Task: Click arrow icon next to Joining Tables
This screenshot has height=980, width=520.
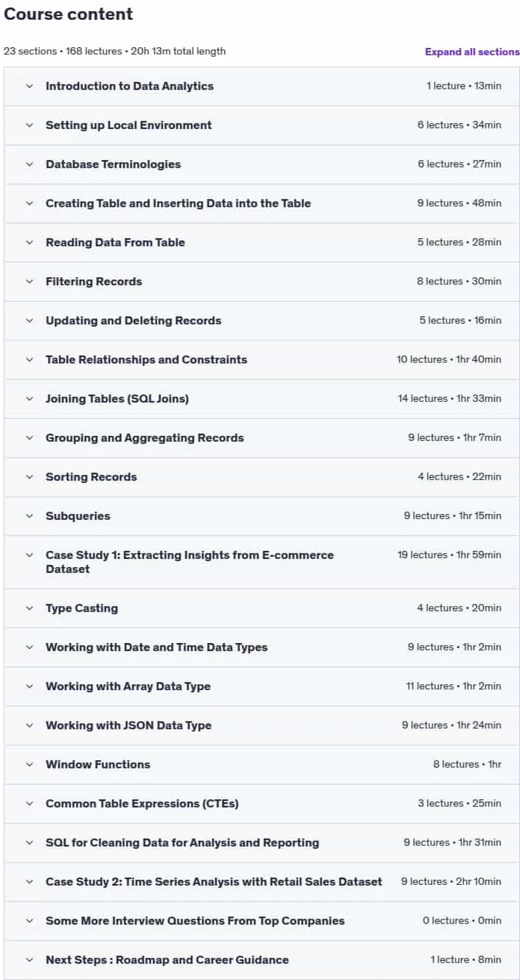Action: [x=30, y=398]
